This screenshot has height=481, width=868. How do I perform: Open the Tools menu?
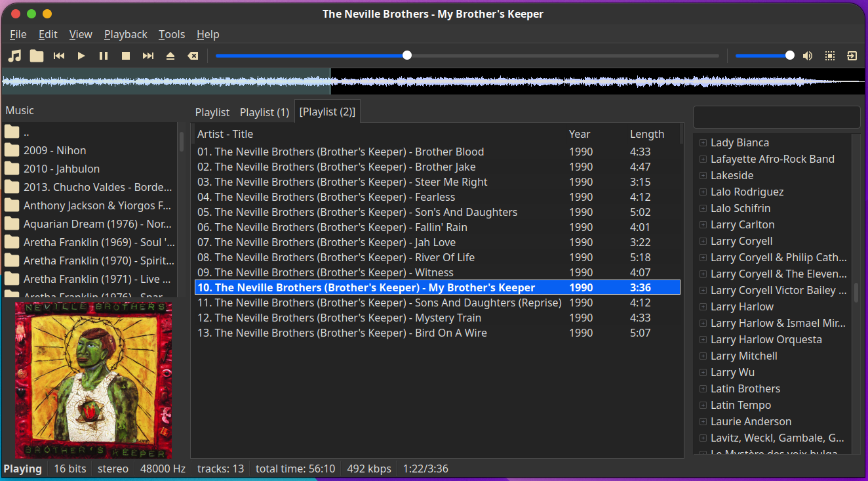(x=172, y=34)
